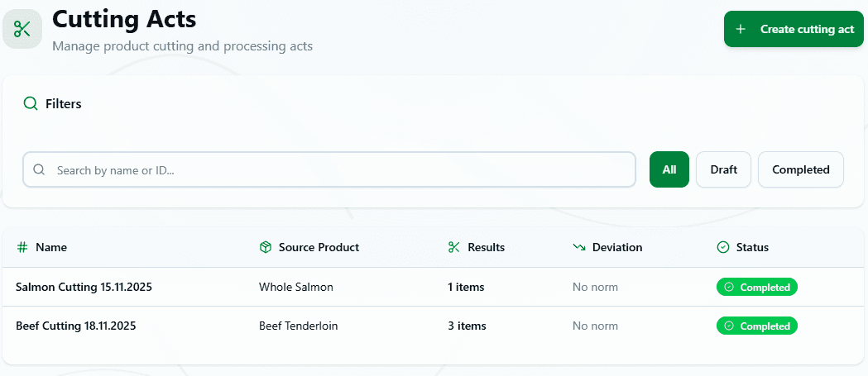Click the Completed badge on Salmon Cutting row
The width and height of the screenshot is (868, 376).
point(756,287)
